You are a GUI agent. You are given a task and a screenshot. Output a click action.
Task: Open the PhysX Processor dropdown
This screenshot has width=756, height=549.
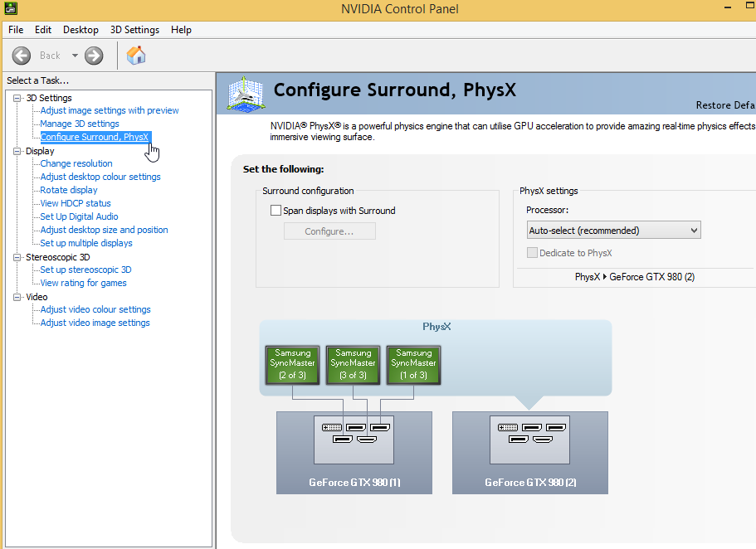614,231
